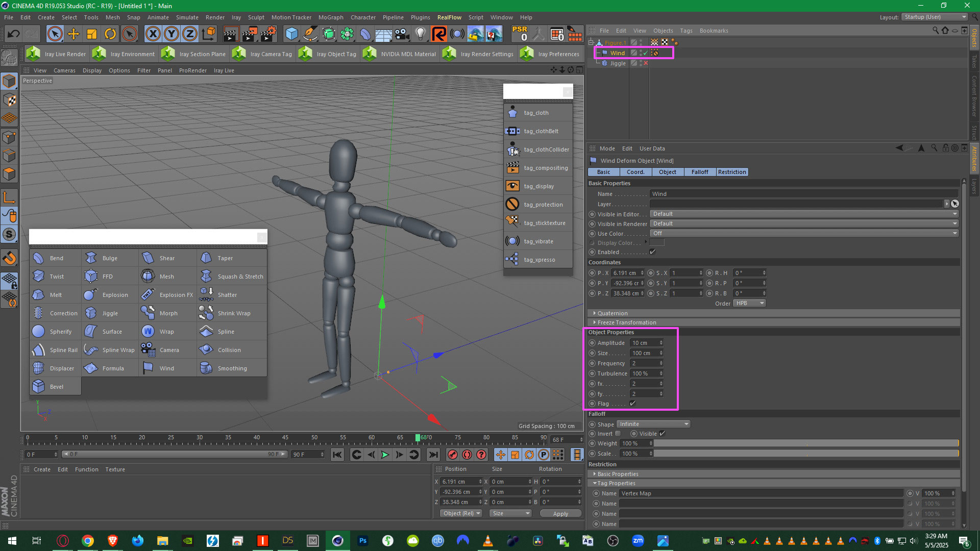This screenshot has height=551, width=980.
Task: Open viewport Cameras menu
Action: pos(64,70)
